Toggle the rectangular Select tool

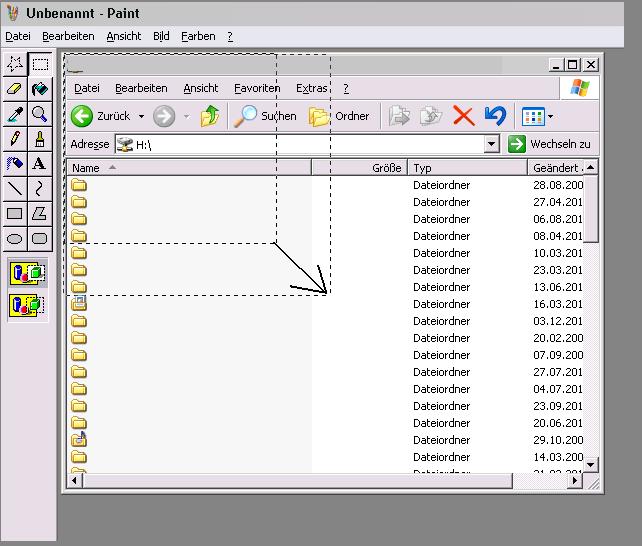point(40,64)
